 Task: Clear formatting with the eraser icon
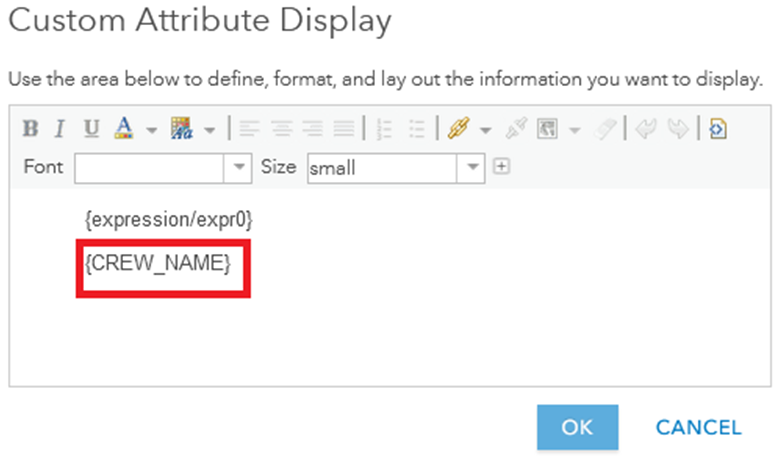(605, 129)
